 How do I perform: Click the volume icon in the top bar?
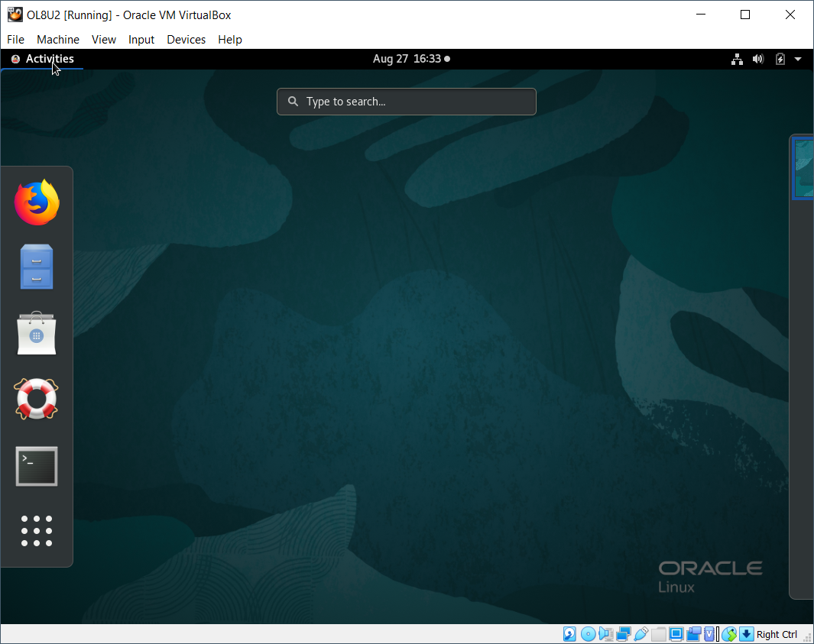(757, 59)
